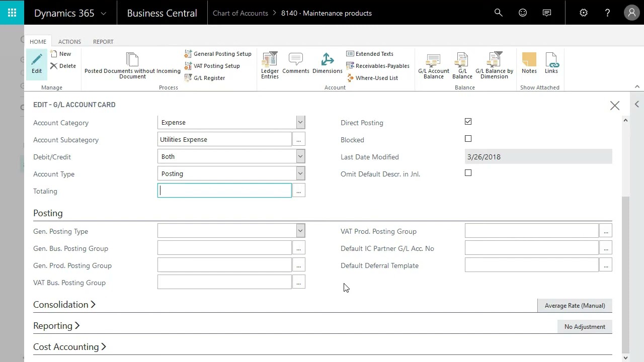
Task: Check the Blocked checkbox
Action: [x=468, y=139]
